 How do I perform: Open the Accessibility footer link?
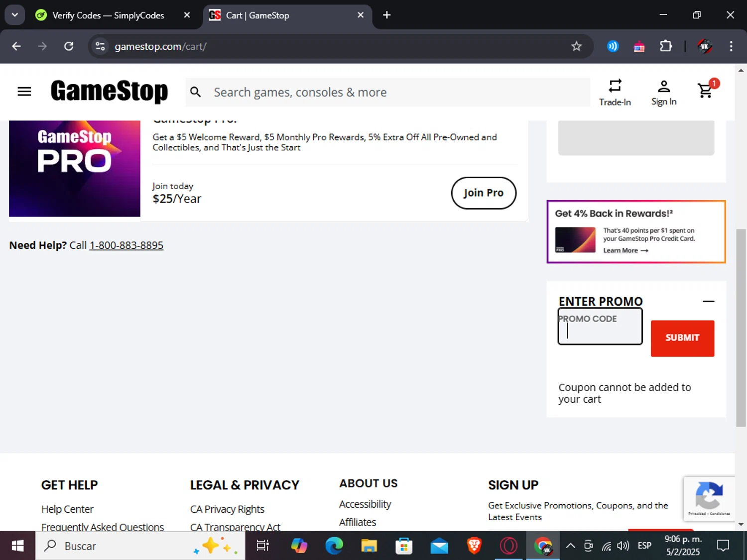tap(365, 504)
